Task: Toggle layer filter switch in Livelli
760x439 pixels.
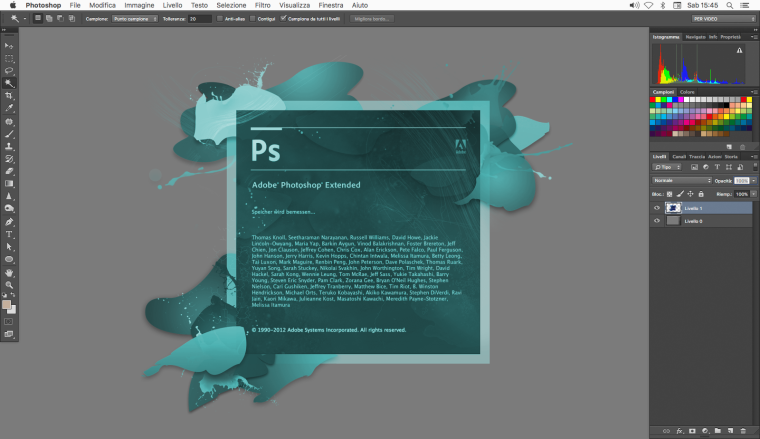Action: point(755,167)
